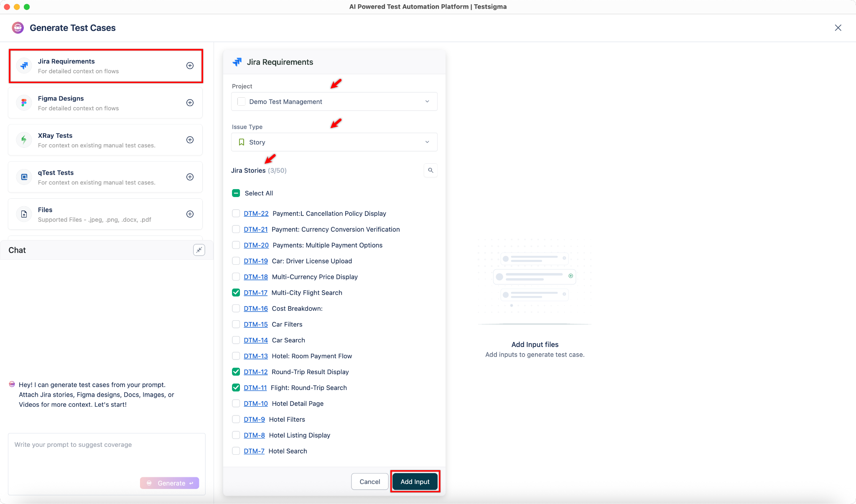Check DTM-15 Car Filters
Image resolution: width=856 pixels, height=504 pixels.
click(236, 324)
